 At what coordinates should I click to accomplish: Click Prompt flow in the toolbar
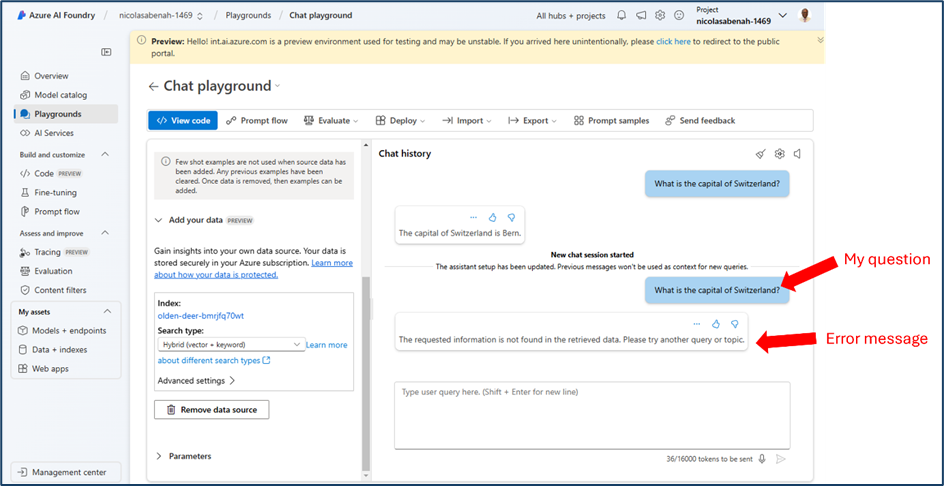(x=257, y=120)
